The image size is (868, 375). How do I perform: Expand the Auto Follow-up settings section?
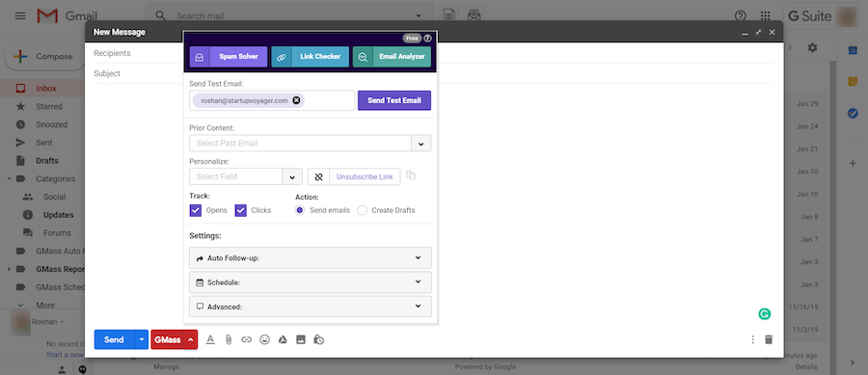(x=310, y=257)
